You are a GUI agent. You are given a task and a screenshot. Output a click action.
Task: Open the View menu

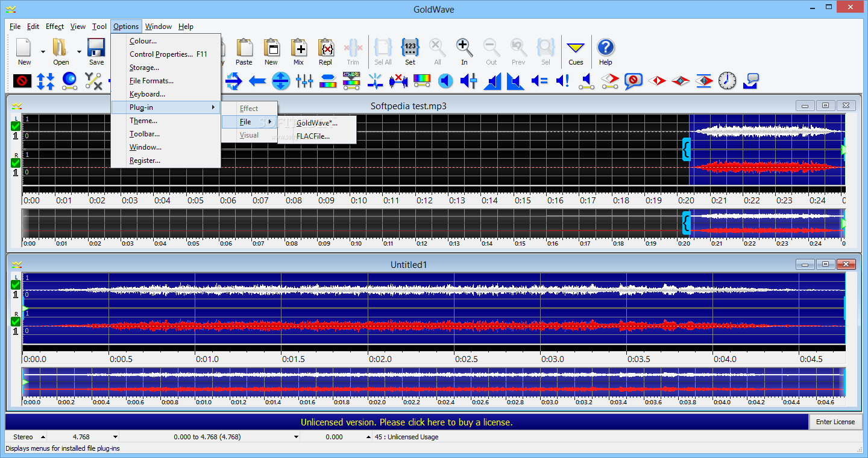(78, 27)
